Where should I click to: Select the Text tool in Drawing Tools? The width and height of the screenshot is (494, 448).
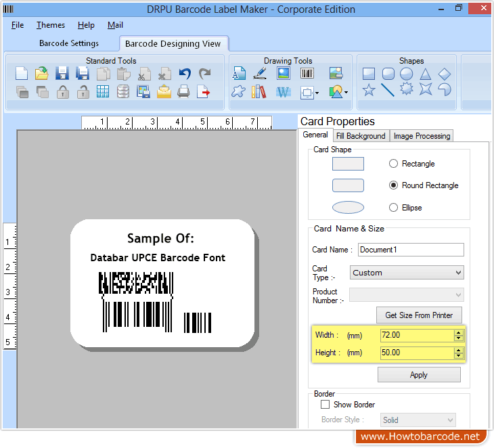239,73
